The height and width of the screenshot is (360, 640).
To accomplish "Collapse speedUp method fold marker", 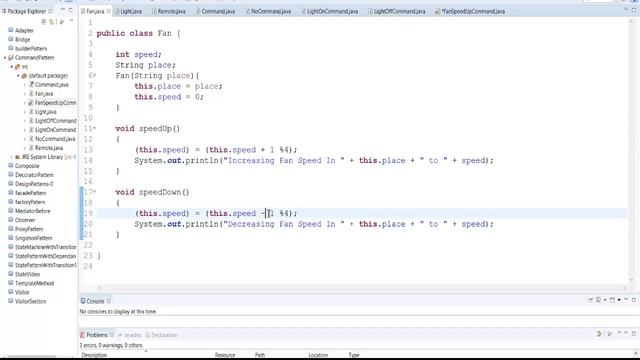I will pos(95,128).
